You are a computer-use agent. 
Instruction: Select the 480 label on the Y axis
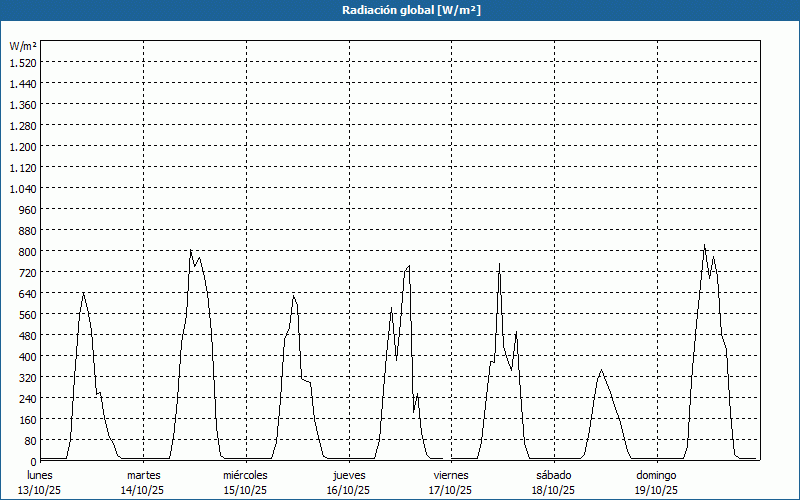[27, 335]
